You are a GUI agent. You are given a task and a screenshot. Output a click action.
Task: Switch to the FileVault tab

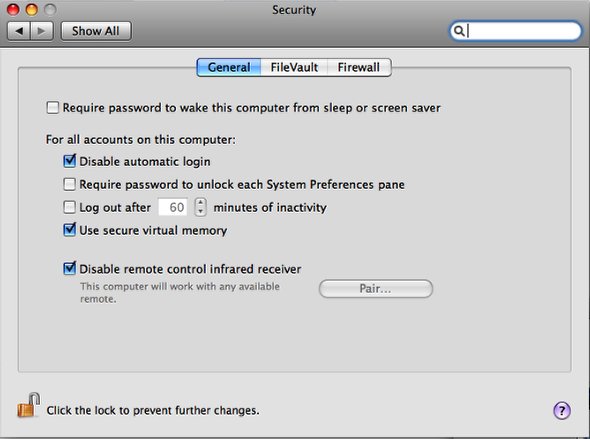point(294,67)
